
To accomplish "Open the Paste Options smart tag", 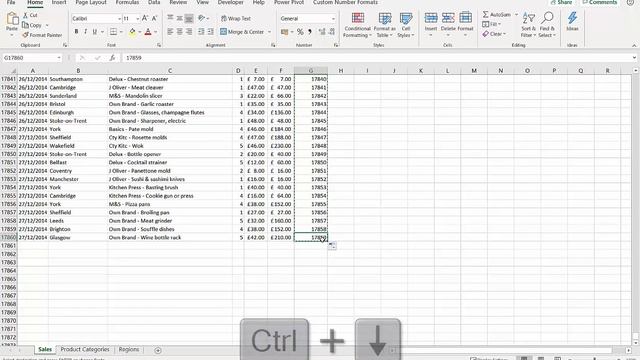I will click(x=332, y=245).
